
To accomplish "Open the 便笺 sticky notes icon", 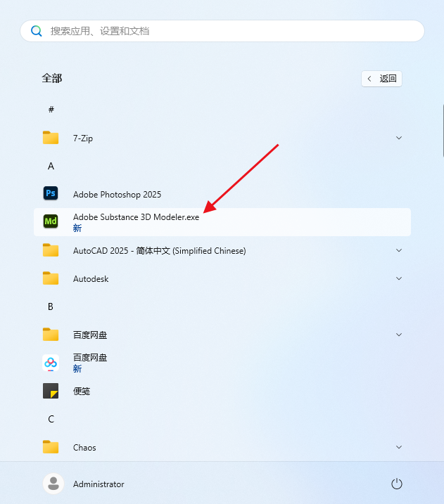I will click(x=51, y=391).
